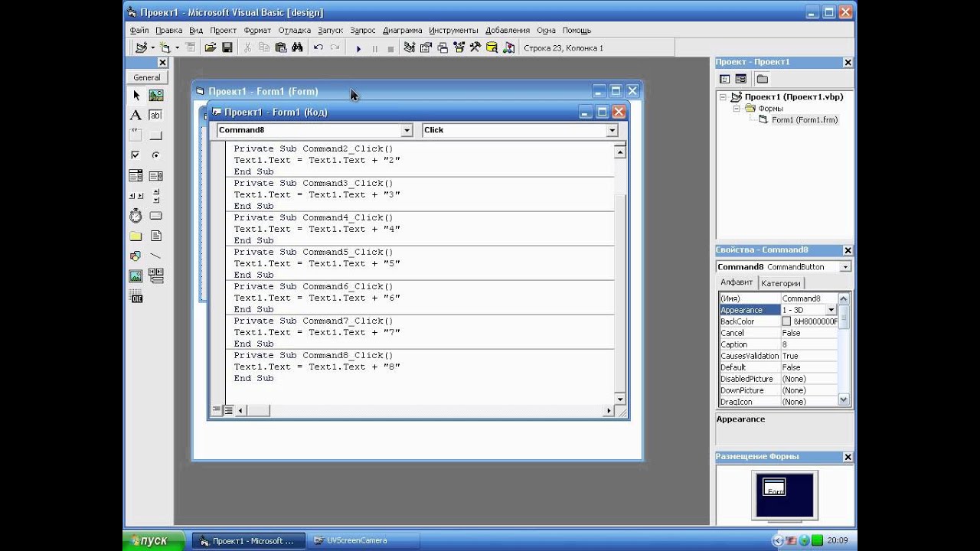
Task: Select the DirListBox folder tool
Action: pos(136,236)
